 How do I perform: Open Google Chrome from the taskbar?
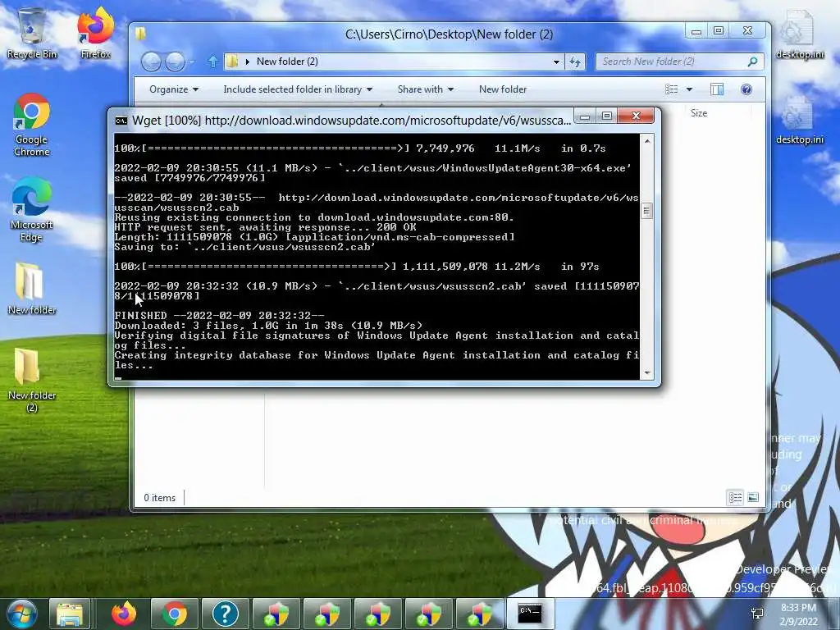(x=175, y=614)
